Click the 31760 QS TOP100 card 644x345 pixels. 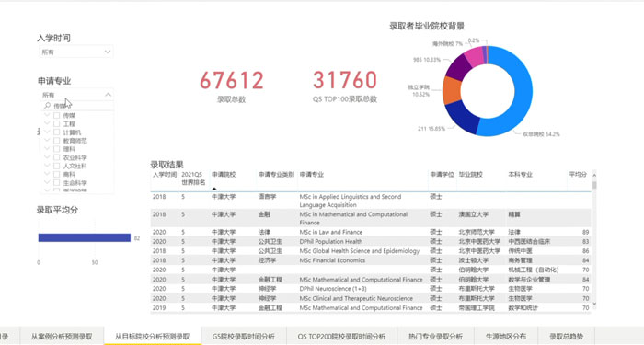coord(345,86)
